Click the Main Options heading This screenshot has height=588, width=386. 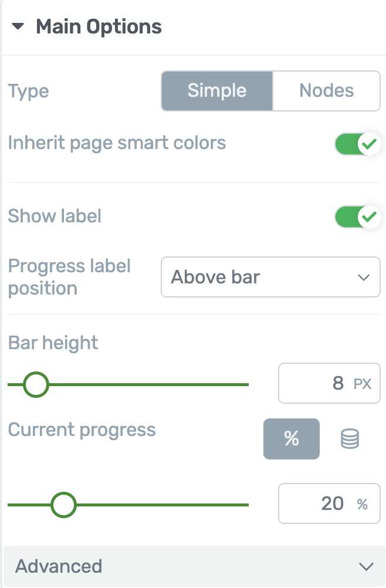coord(99,27)
